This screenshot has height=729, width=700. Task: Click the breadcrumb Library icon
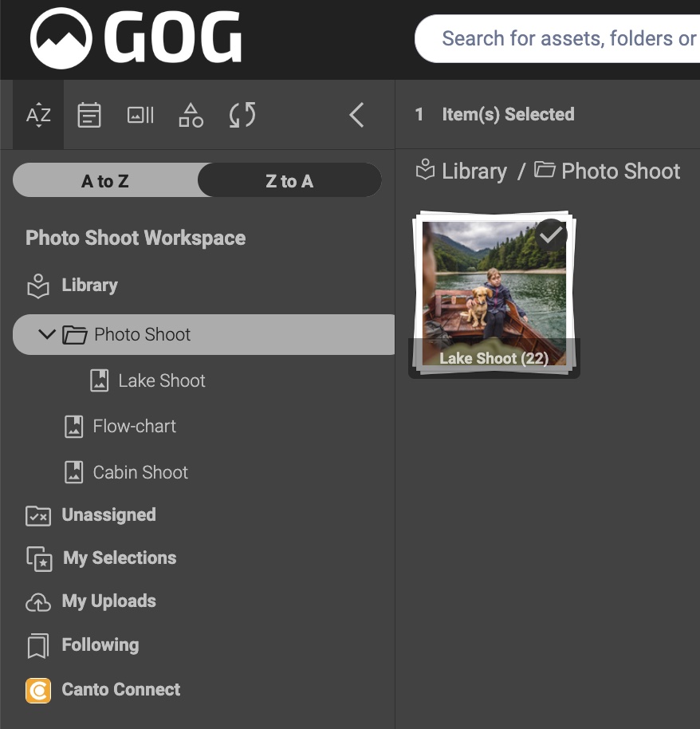click(x=425, y=170)
